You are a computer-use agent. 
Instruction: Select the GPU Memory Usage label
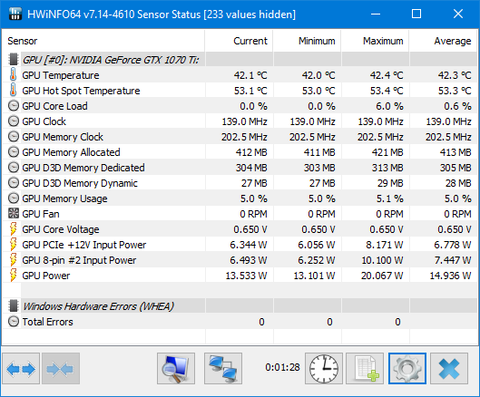(65, 198)
